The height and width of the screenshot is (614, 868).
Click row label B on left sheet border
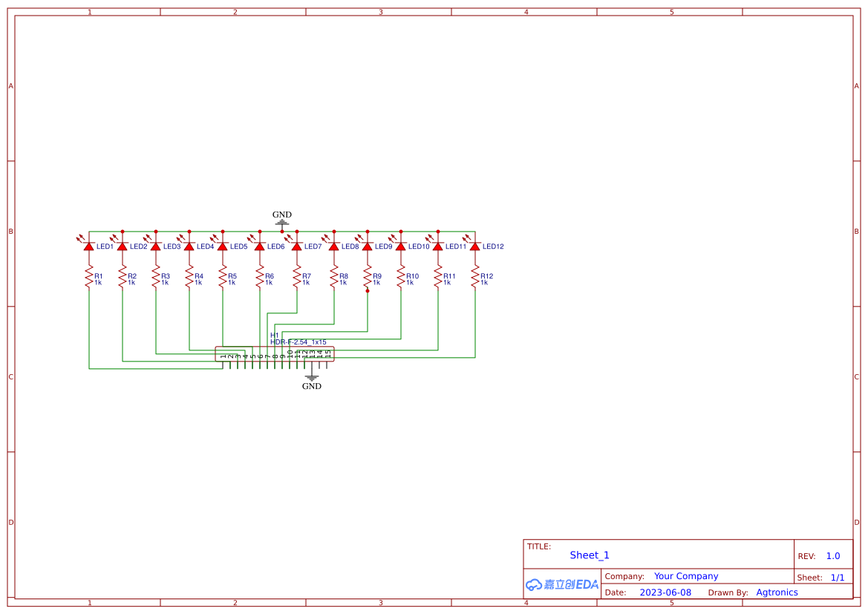click(x=10, y=231)
